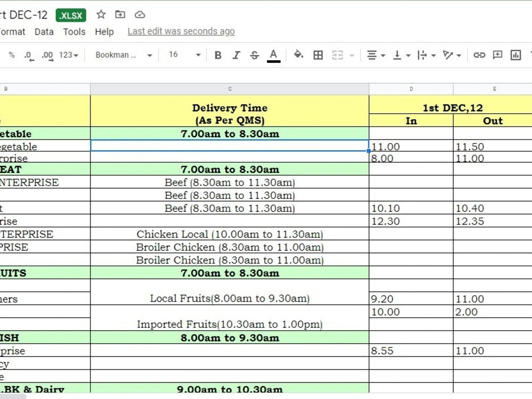This screenshot has height=399, width=532.
Task: Click the Delivery Time (As Per QMS) header cell
Action: pyautogui.click(x=230, y=111)
